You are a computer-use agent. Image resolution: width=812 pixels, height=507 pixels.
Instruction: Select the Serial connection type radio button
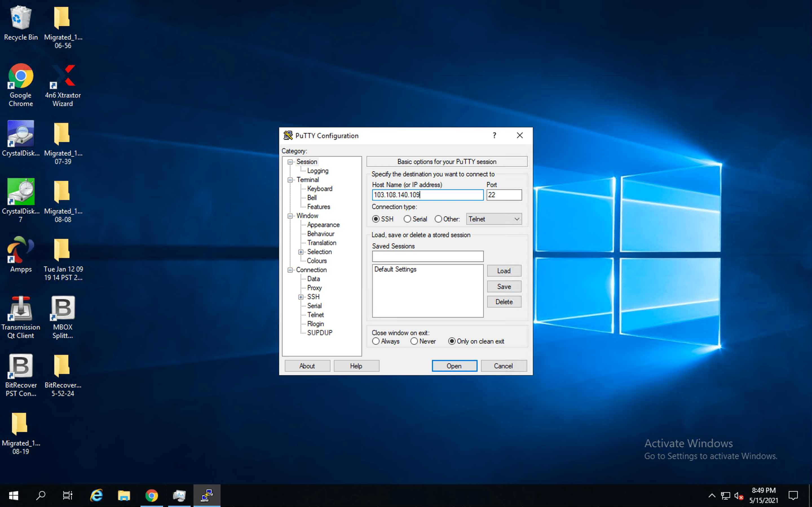(407, 219)
